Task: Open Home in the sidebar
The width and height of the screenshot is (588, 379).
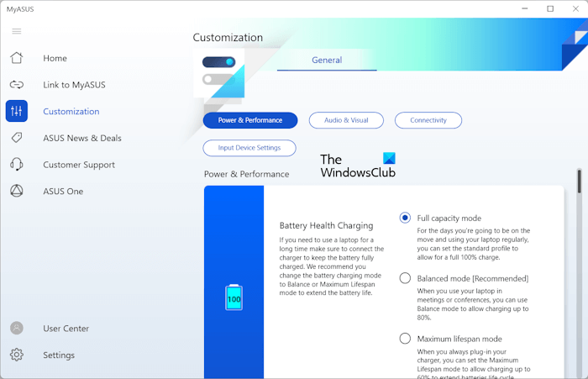Action: click(x=55, y=58)
